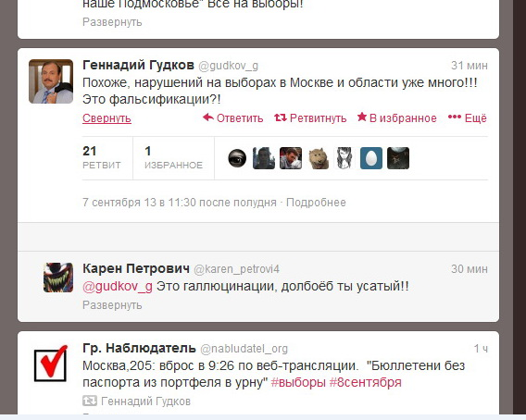
Task: Open the 1 ИЗБРАННОЕ count
Action: [173, 157]
